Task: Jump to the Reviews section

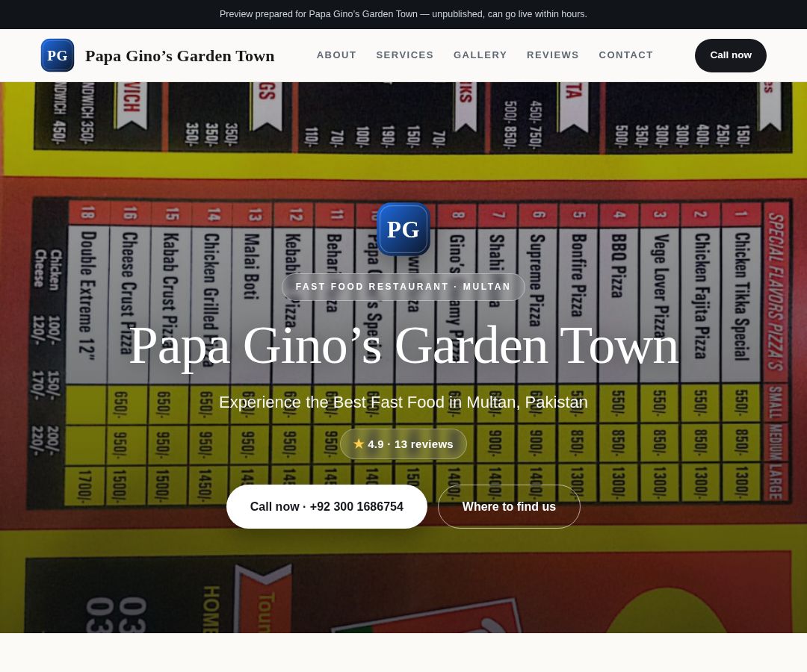Action: coord(553,55)
